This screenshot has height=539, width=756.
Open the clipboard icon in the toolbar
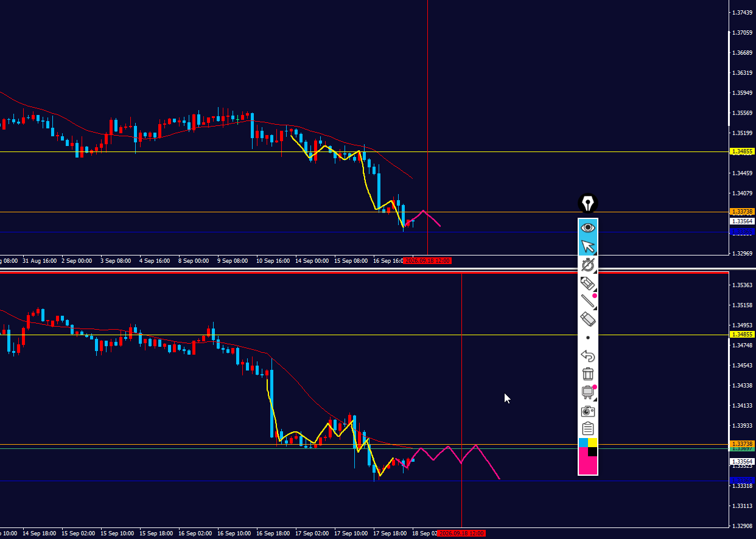tap(588, 429)
